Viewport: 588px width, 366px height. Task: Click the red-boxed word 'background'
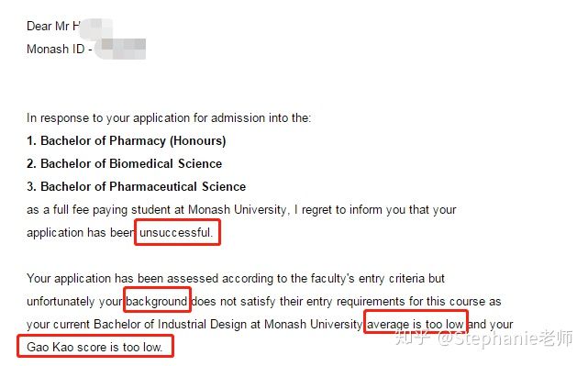[157, 300]
